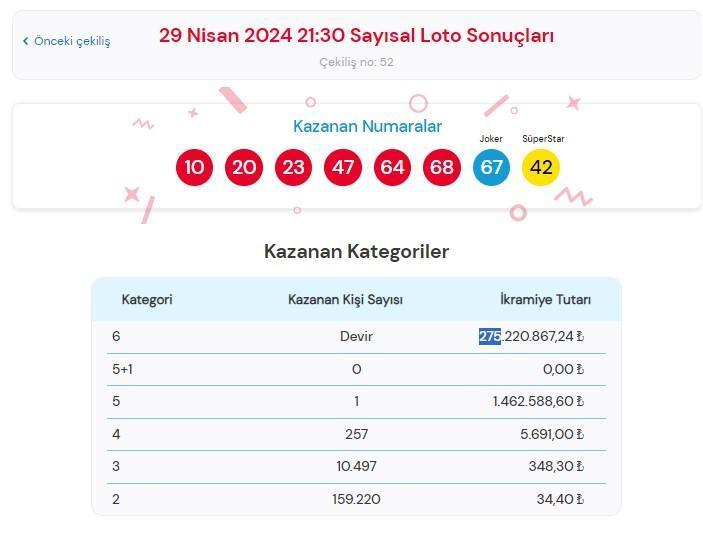
Task: Click the Devir cell in category 6 row
Action: (x=356, y=337)
